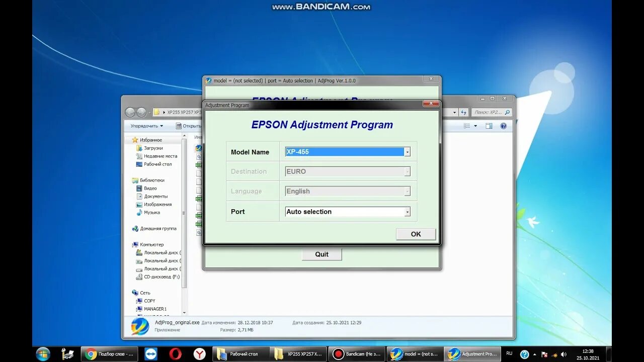Viewport: 644px width, 362px height.
Task: Click the OK button in Adjustment Program
Action: click(416, 234)
